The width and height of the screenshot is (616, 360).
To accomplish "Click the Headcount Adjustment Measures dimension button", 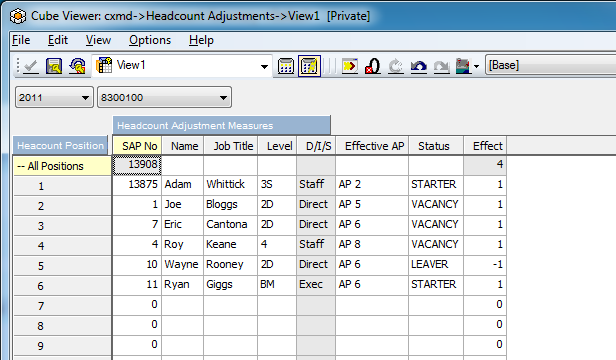I will 222,125.
